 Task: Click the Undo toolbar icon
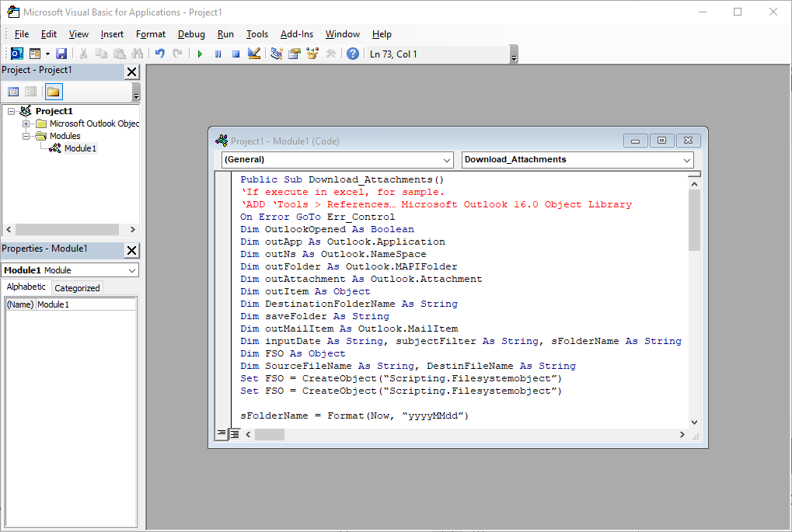160,54
